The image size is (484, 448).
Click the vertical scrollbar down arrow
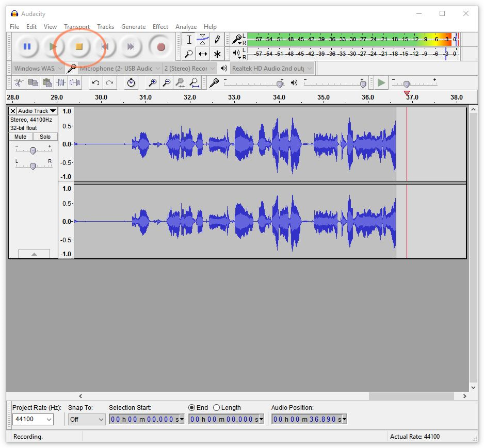(x=473, y=388)
